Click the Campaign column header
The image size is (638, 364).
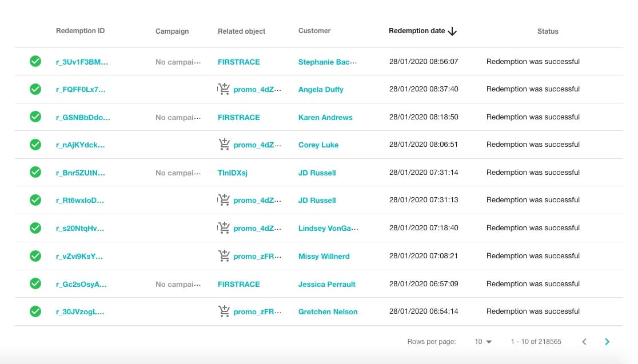tap(172, 31)
